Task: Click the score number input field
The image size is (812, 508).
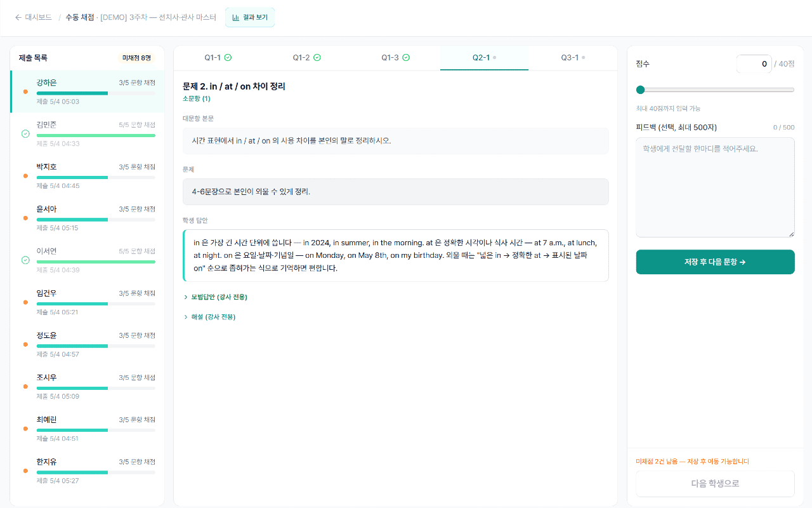Action: pos(754,64)
